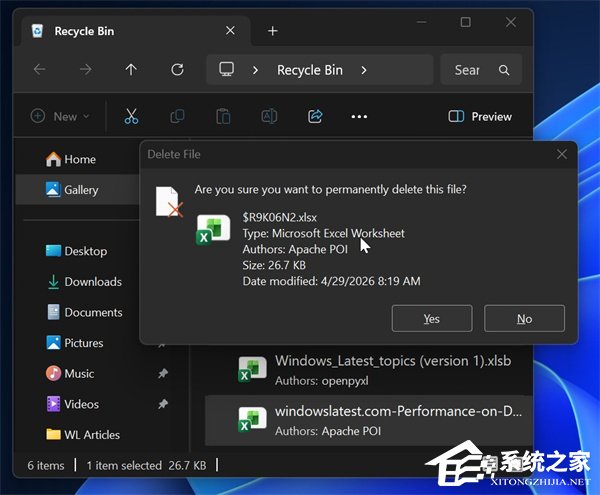Click the pin icon beside Music

[163, 373]
